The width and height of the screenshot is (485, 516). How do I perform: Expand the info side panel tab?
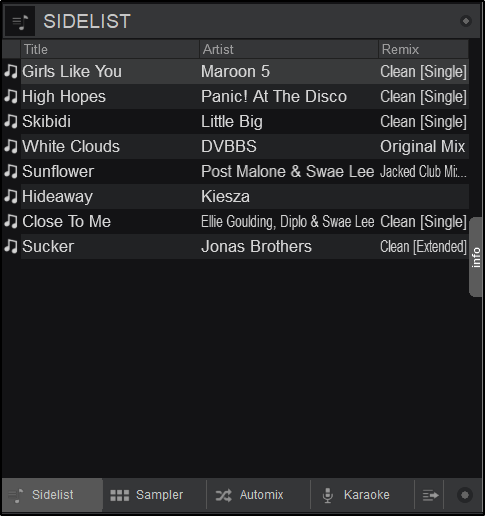[476, 257]
